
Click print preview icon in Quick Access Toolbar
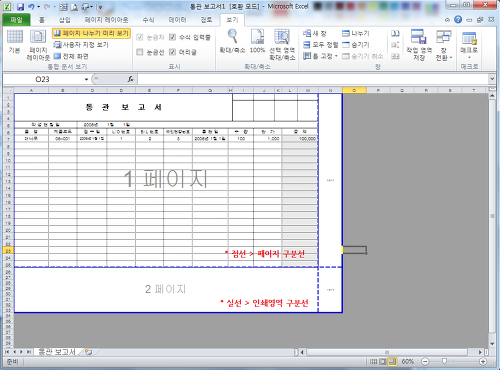tap(75, 7)
